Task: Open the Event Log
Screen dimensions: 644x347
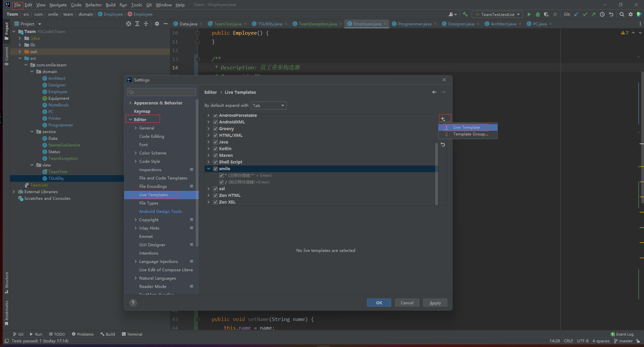Action: click(622, 334)
